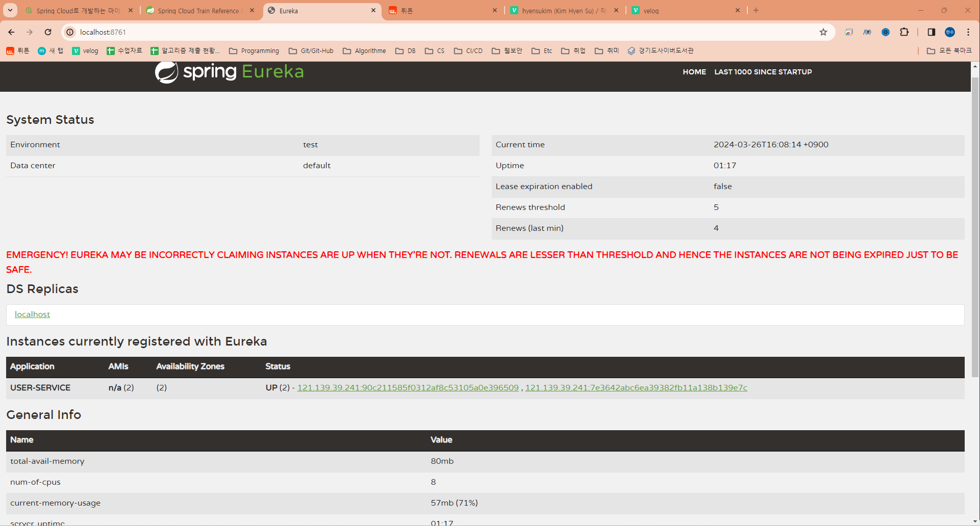The height and width of the screenshot is (526, 980).
Task: Expand the CI/CD bookmark folder
Action: click(x=468, y=50)
